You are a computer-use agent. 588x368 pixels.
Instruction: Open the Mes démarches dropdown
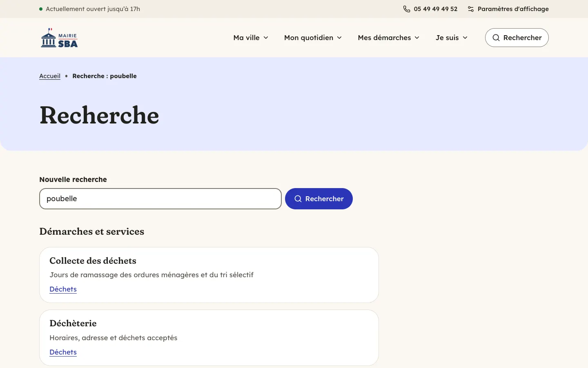click(x=389, y=38)
